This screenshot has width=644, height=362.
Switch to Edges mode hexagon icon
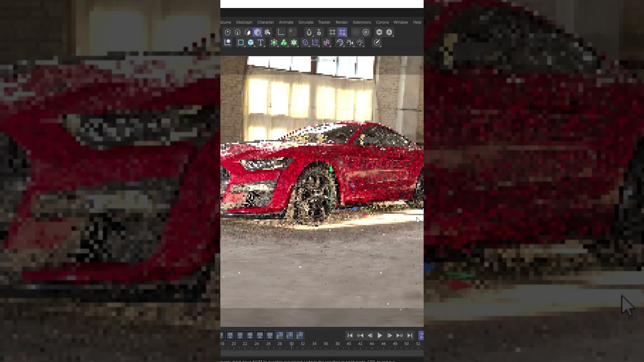(x=237, y=32)
